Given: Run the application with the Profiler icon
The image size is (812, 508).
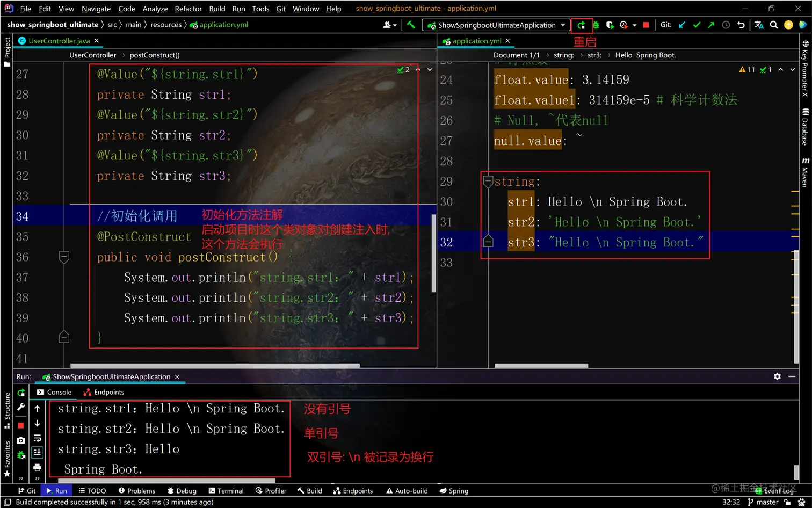Looking at the screenshot, I should point(624,25).
